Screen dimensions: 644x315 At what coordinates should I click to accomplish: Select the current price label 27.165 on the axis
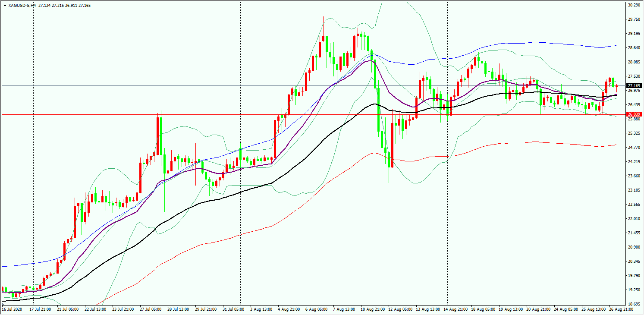pos(634,86)
